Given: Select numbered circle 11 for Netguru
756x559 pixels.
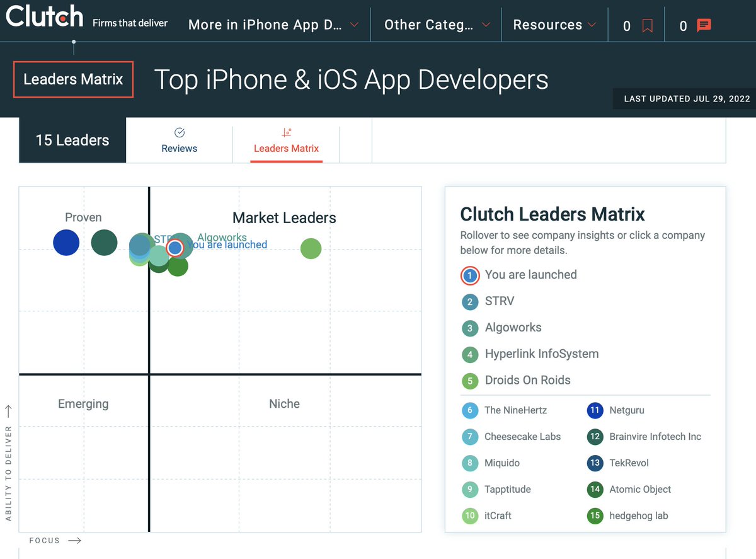Looking at the screenshot, I should coord(595,410).
